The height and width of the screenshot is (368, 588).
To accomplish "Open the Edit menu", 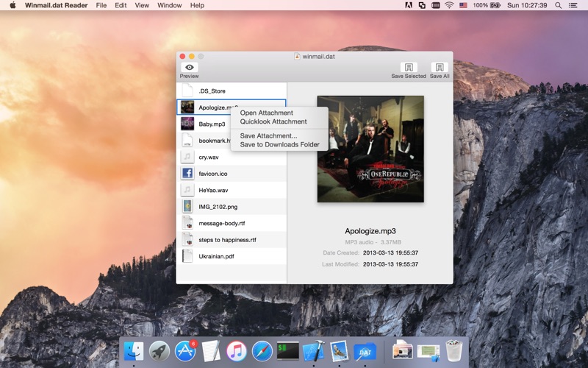I will point(121,5).
